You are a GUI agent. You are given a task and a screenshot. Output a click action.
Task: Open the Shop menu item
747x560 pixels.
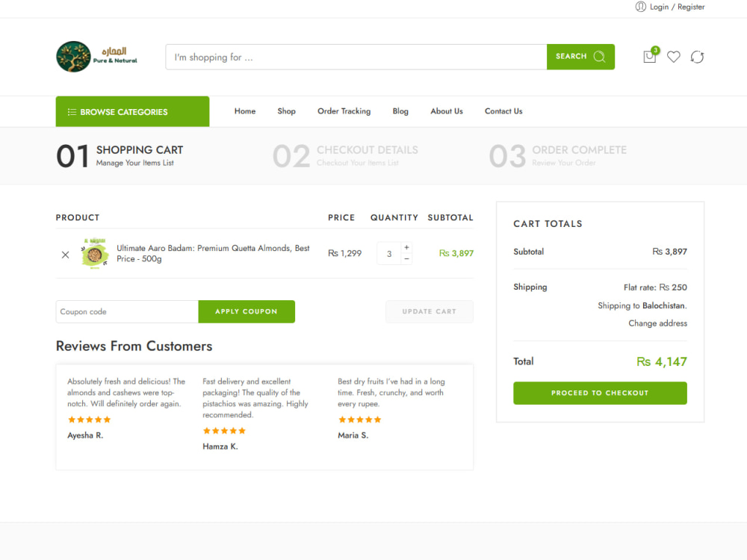[286, 111]
